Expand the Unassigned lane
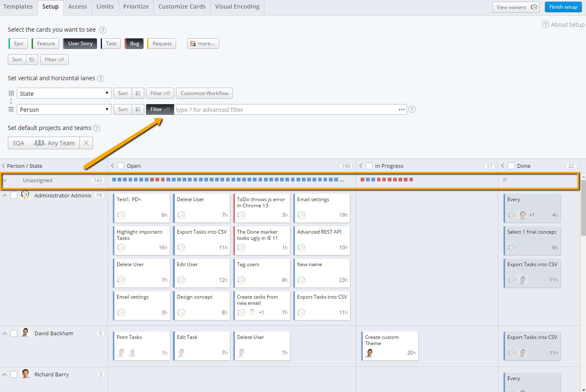Viewport: 586px width, 392px height. coord(5,180)
